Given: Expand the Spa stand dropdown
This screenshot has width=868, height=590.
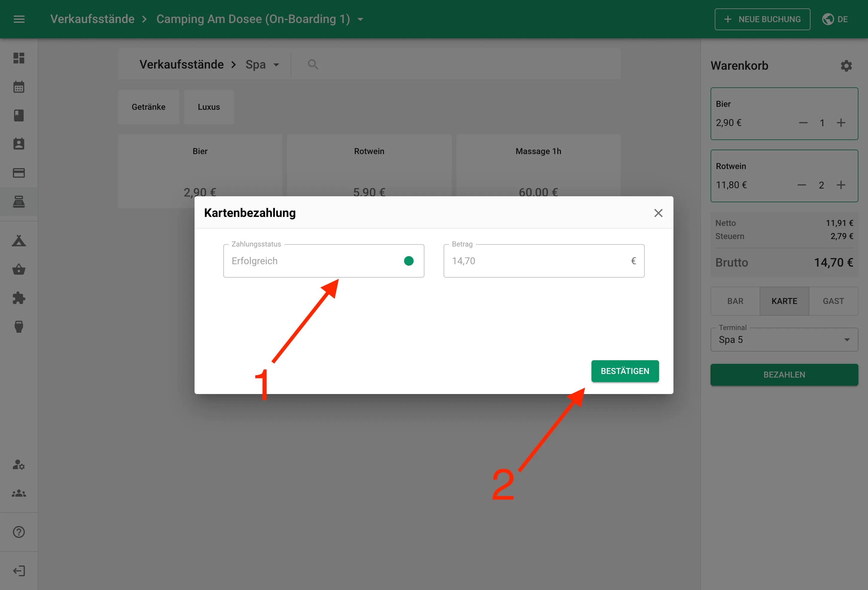Looking at the screenshot, I should point(276,65).
